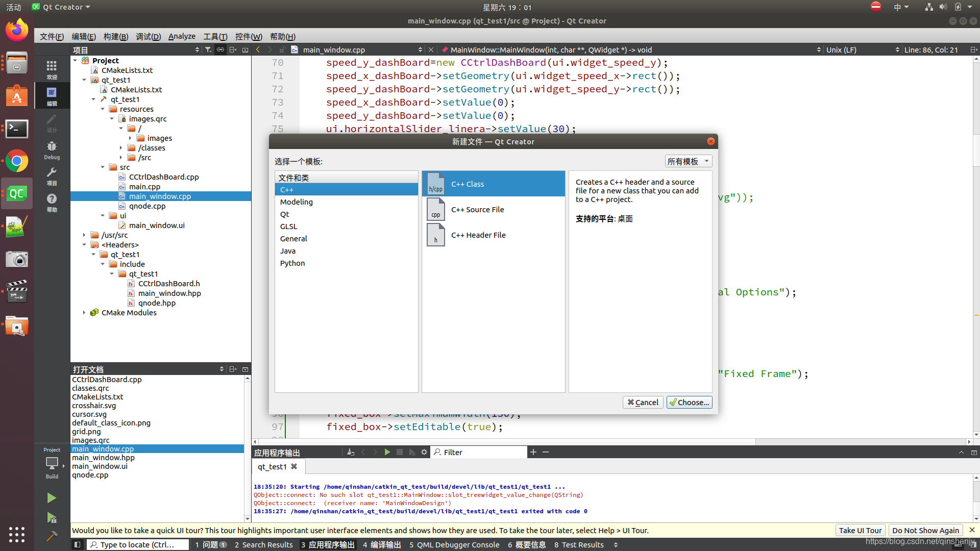The width and height of the screenshot is (980, 551).
Task: Switch to 编译输出 compile output tab
Action: [382, 544]
